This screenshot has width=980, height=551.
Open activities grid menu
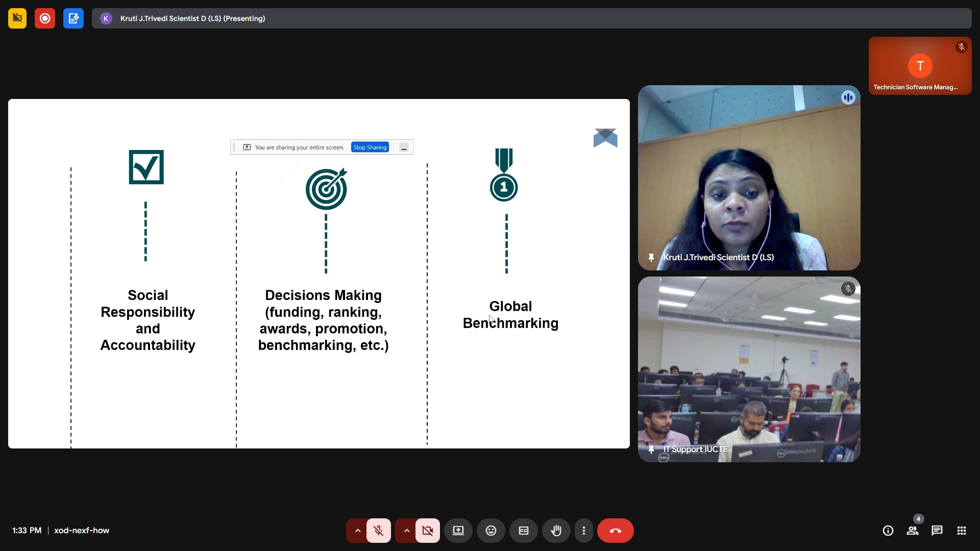tap(961, 531)
